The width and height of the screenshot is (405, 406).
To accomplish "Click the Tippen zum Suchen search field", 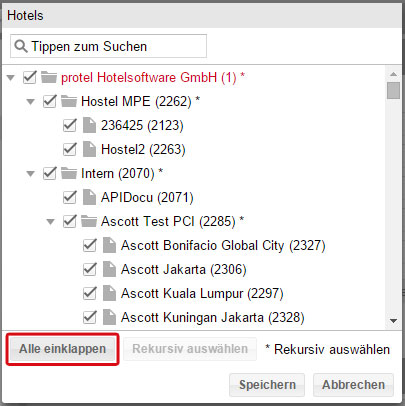I will coord(108,46).
